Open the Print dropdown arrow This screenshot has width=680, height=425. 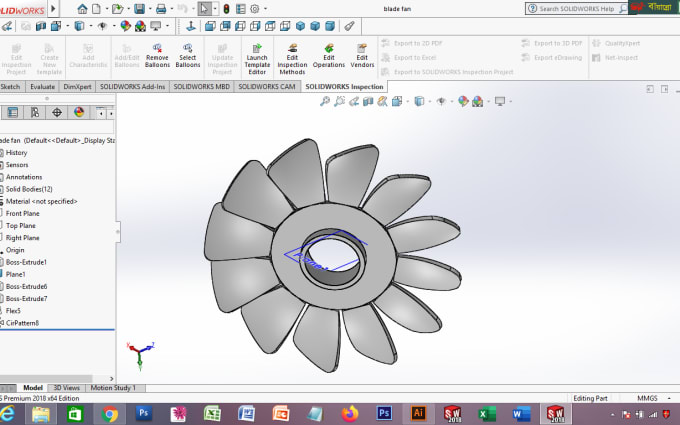pos(172,9)
